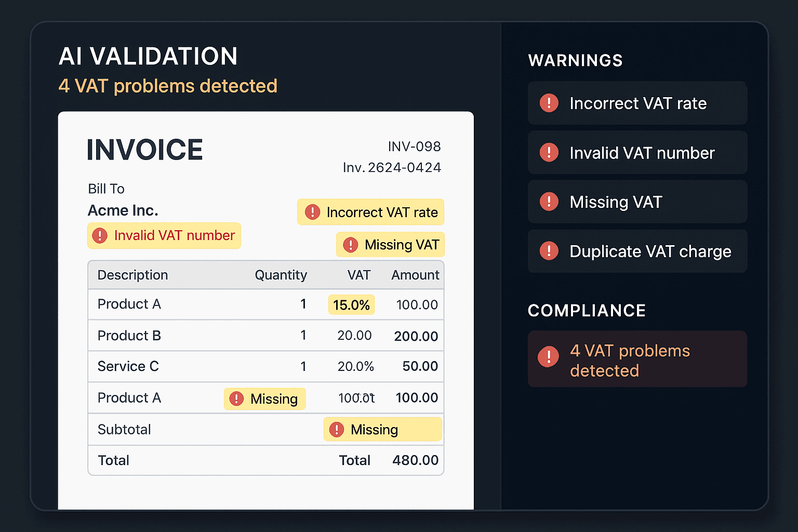This screenshot has height=532, width=798.
Task: Select the Missing tag in Subtotal row
Action: (383, 429)
